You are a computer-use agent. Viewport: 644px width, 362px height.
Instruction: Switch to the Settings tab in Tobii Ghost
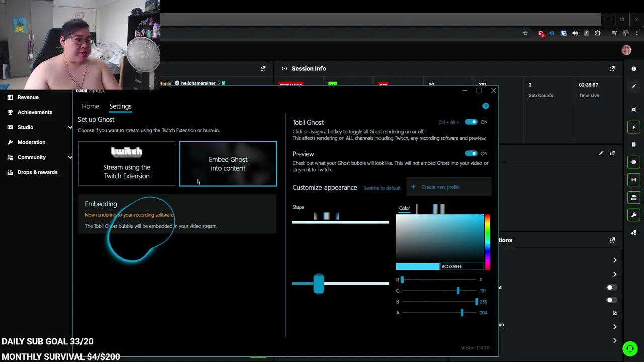(x=120, y=106)
